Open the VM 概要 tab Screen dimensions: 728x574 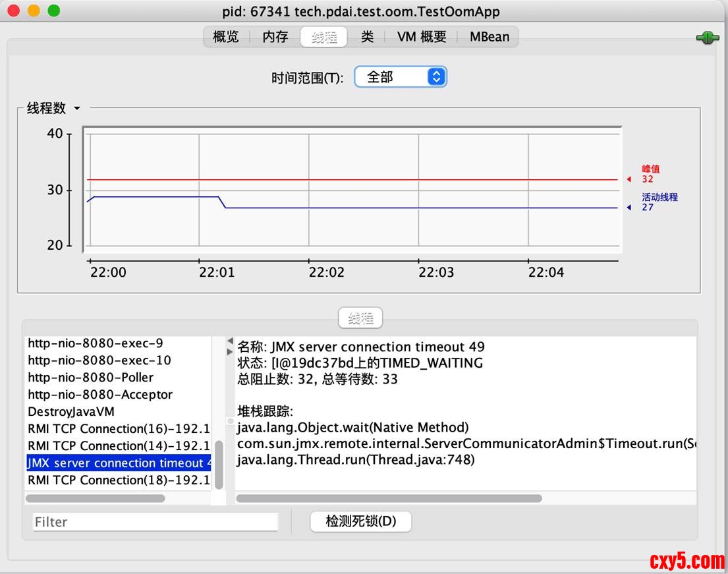click(422, 37)
